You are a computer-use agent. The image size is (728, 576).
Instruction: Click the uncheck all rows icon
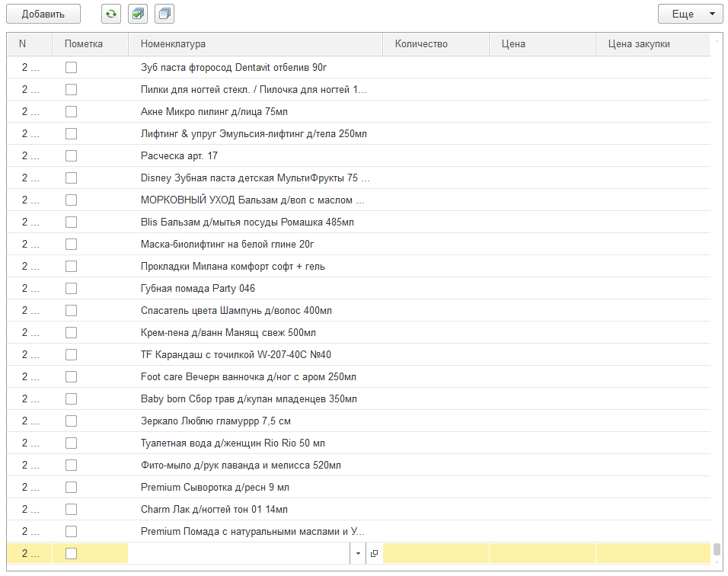pyautogui.click(x=164, y=14)
